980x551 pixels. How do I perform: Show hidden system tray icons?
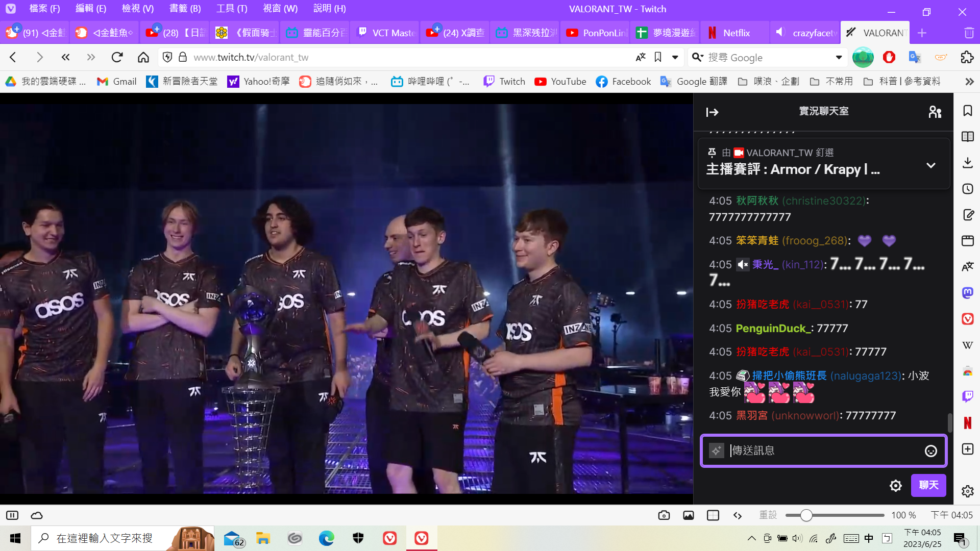coord(752,538)
